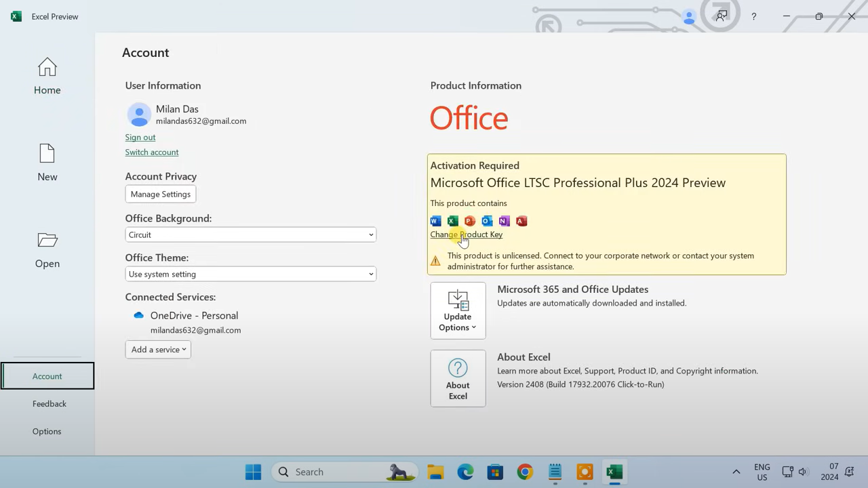This screenshot has width=868, height=488.
Task: Open Options in the sidebar
Action: tap(47, 431)
